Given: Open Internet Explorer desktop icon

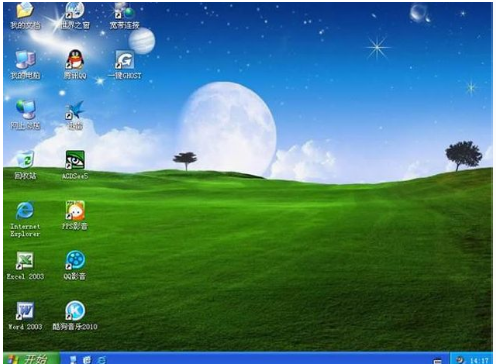Looking at the screenshot, I should pos(25,210).
